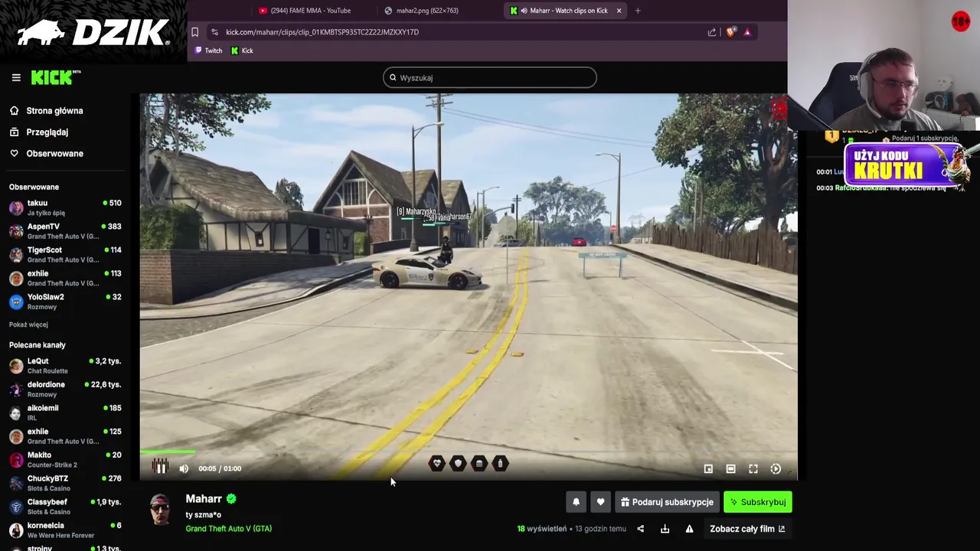Toggle theater mode in player
This screenshot has height=551, width=980.
(730, 468)
